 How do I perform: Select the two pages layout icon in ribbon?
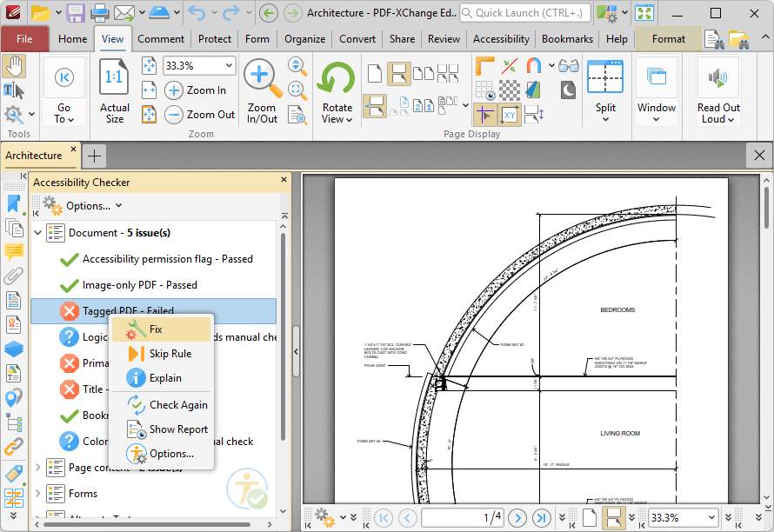click(x=423, y=74)
